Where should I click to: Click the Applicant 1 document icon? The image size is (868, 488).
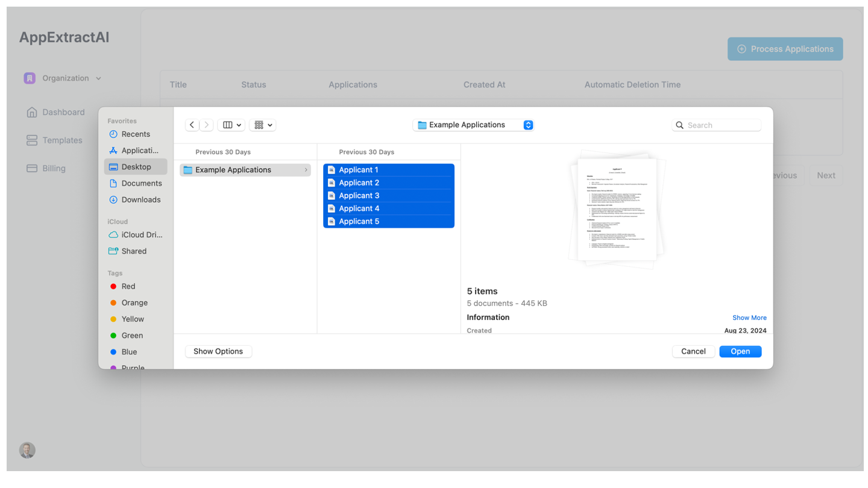(x=332, y=170)
